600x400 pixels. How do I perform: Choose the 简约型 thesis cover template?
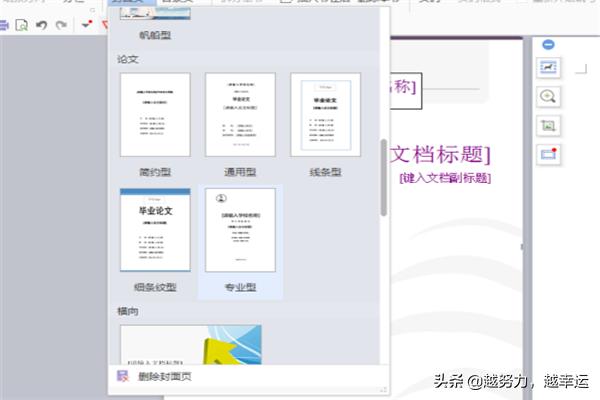point(154,114)
